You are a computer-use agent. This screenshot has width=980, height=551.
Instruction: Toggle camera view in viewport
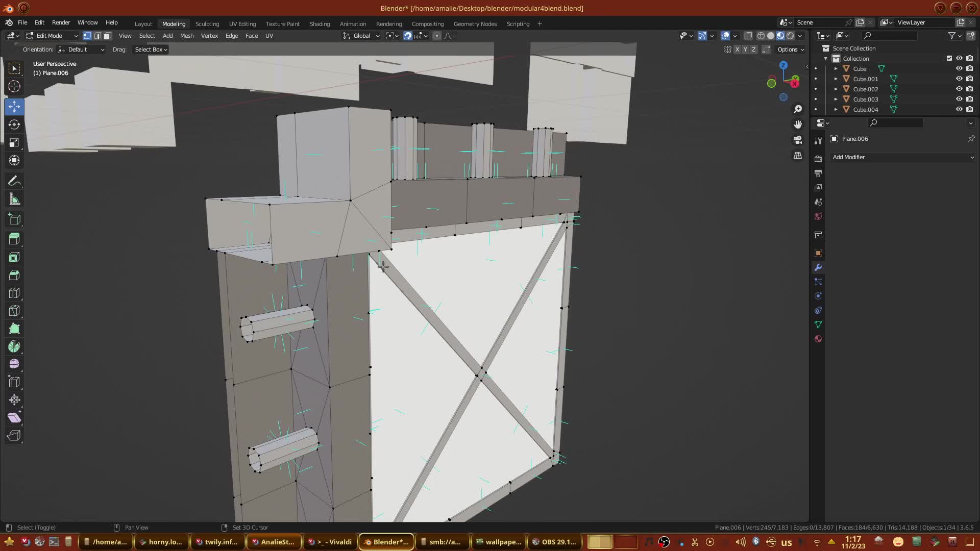(x=798, y=140)
